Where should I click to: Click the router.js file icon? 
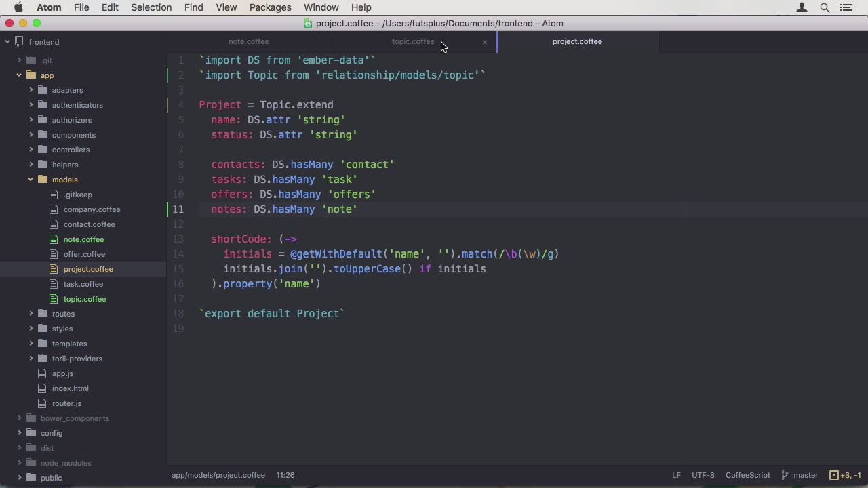point(43,403)
